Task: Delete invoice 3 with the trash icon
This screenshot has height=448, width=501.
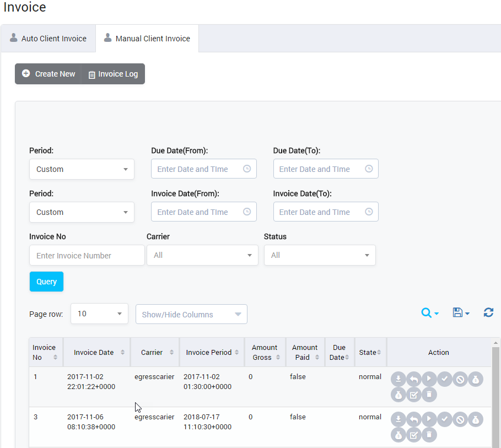Action: (x=429, y=435)
